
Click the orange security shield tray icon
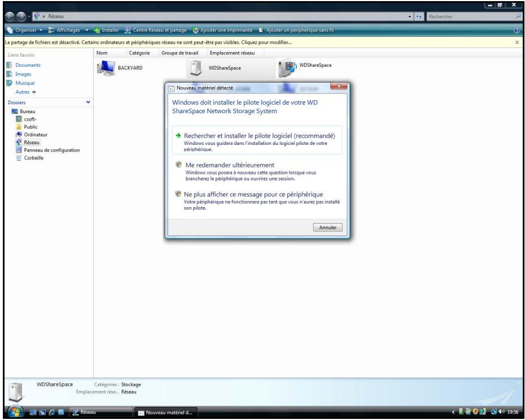point(475,412)
